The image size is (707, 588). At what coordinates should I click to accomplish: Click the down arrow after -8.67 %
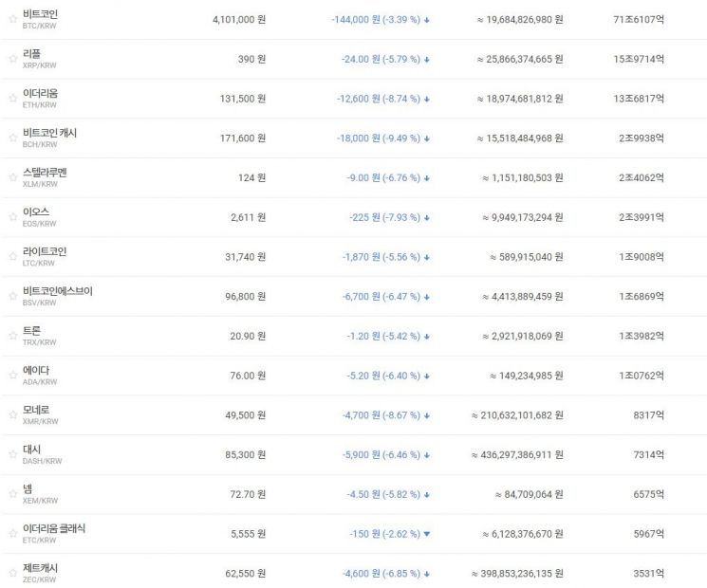(x=426, y=415)
